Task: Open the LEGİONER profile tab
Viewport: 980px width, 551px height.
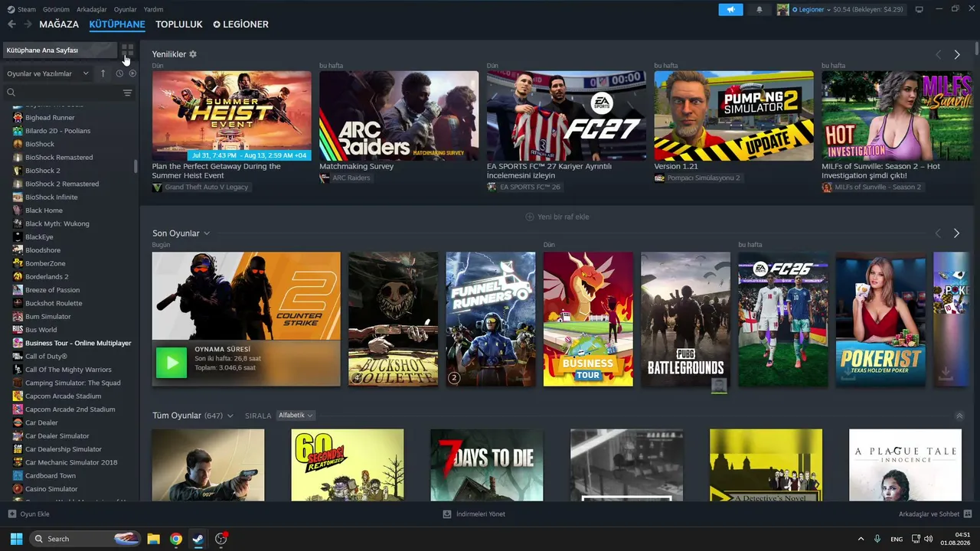Action: [x=240, y=24]
